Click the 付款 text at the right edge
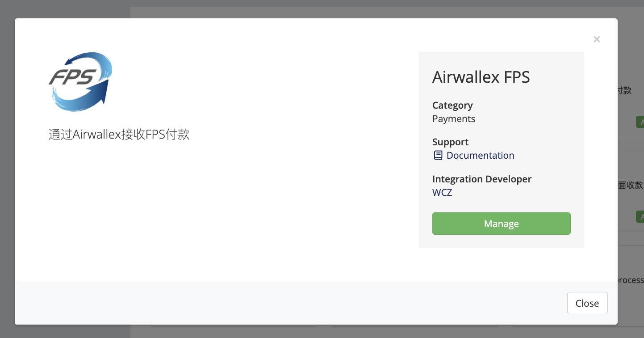Viewport: 644px width, 338px height. (625, 90)
